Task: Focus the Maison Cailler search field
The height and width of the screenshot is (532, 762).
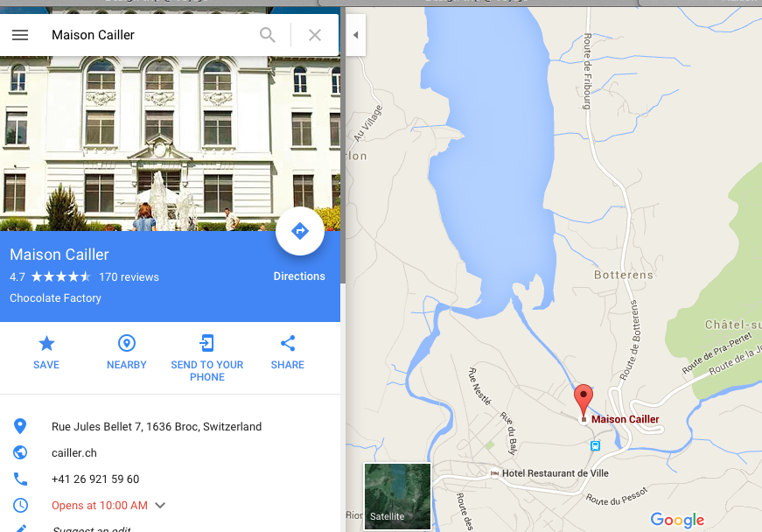Action: coord(150,35)
